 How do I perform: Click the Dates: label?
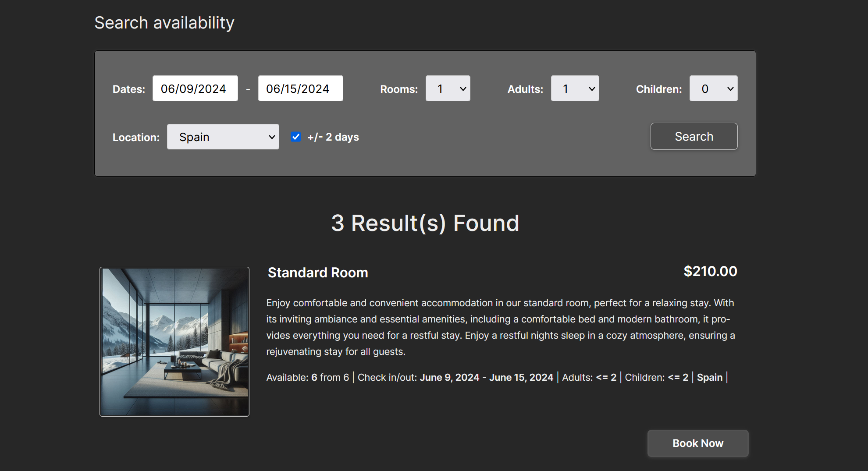[129, 89]
